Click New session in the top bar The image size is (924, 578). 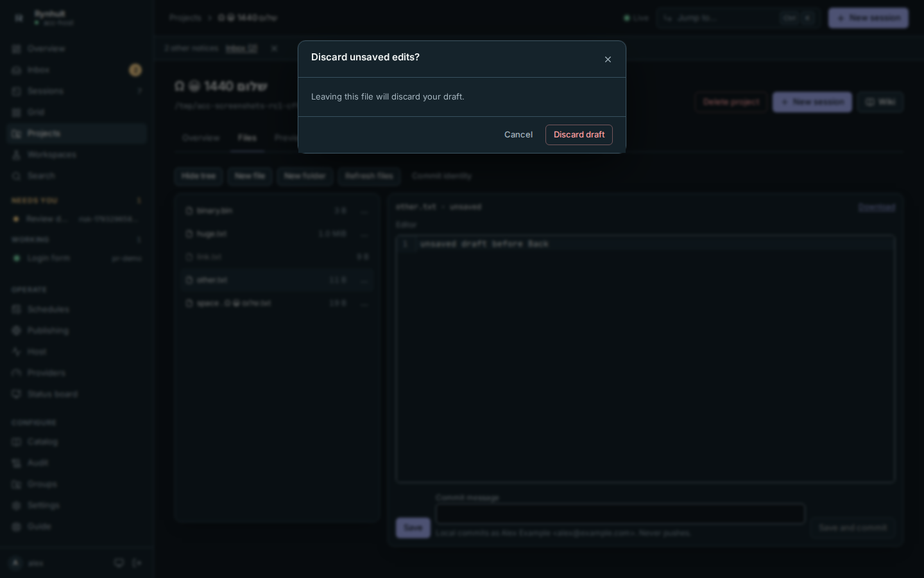pyautogui.click(x=868, y=18)
